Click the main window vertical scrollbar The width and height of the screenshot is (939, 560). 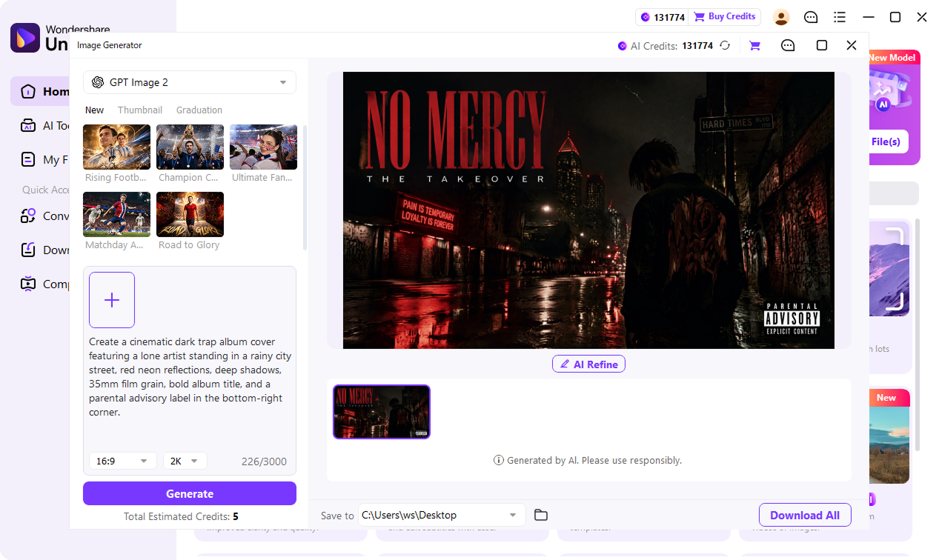918,333
